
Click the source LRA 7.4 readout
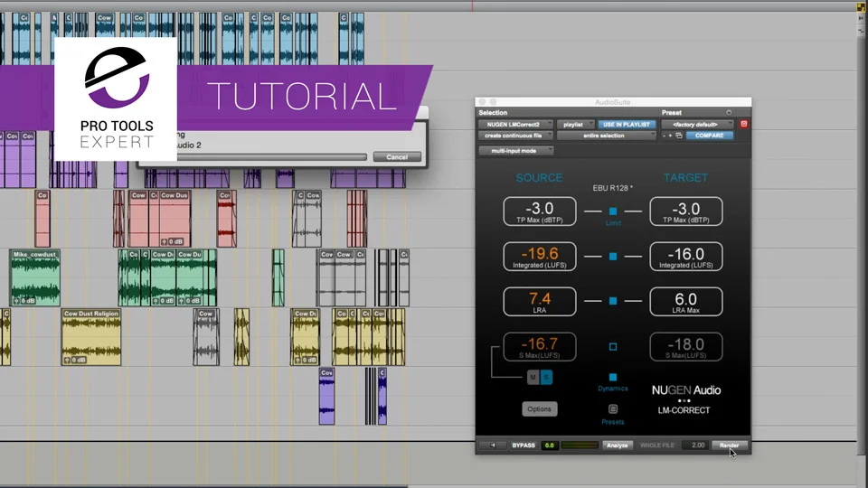(x=539, y=302)
